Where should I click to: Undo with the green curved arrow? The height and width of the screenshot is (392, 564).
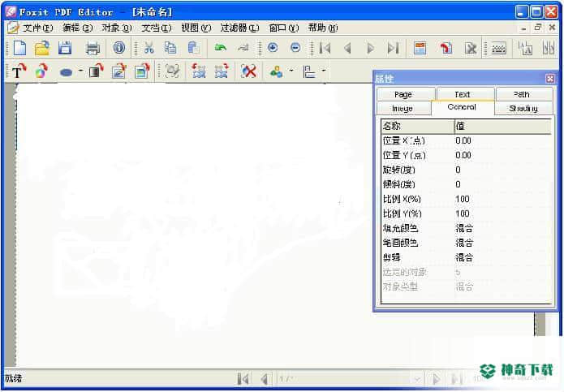tap(220, 47)
